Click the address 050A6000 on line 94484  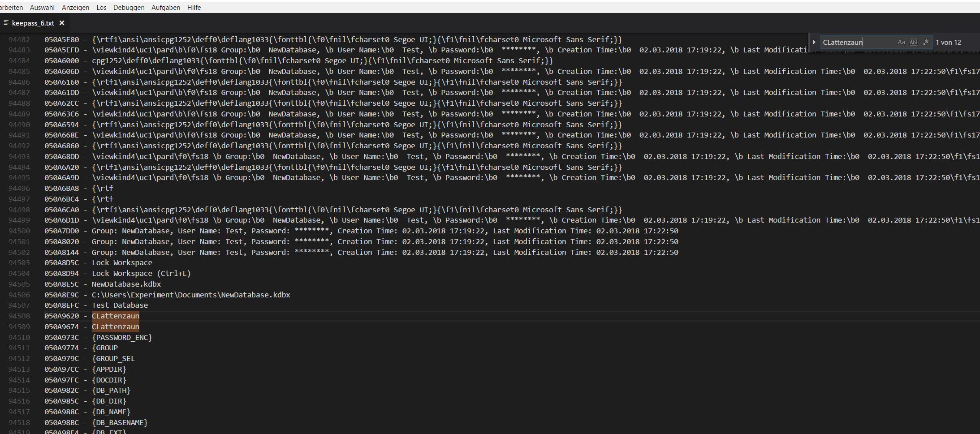(x=61, y=60)
